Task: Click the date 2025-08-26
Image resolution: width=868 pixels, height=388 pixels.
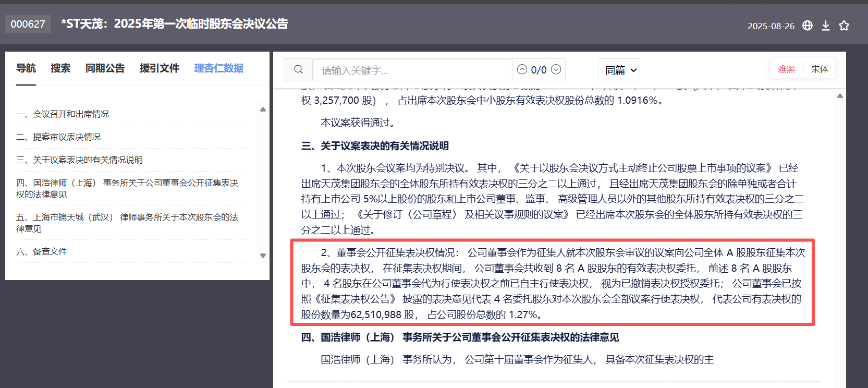Action: [771, 26]
